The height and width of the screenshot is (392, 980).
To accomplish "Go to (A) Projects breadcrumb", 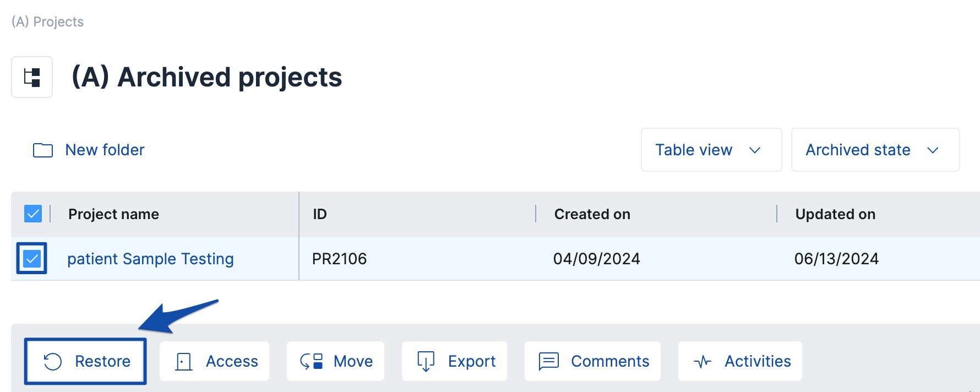I will point(48,22).
